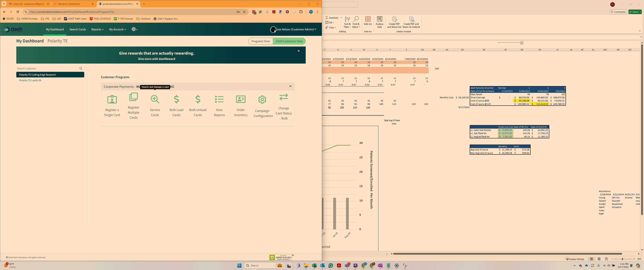
Task: Click Create PDF and Share via Outlook
Action: tap(411, 22)
